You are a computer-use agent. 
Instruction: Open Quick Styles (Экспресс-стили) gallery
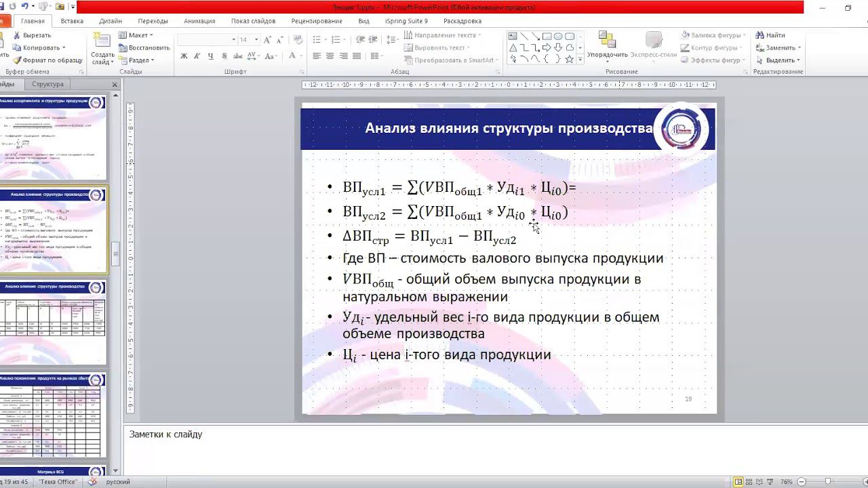pos(654,45)
